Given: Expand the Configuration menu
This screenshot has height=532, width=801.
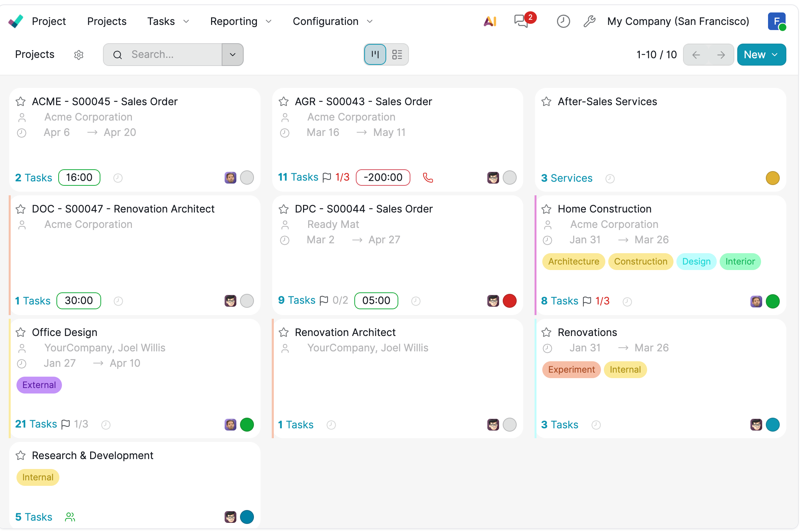Looking at the screenshot, I should (x=332, y=22).
